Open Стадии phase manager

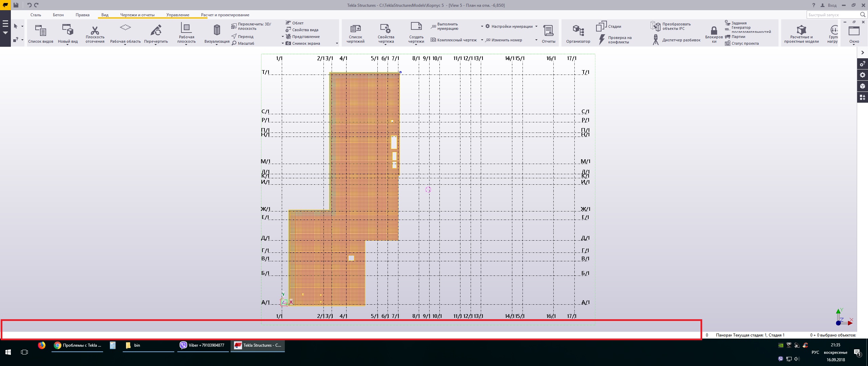click(x=601, y=26)
